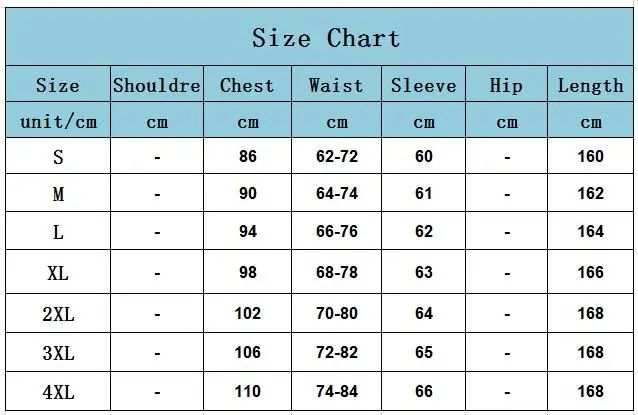This screenshot has height=415, width=638.
Task: Select the 4XL size row label
Action: click(58, 392)
